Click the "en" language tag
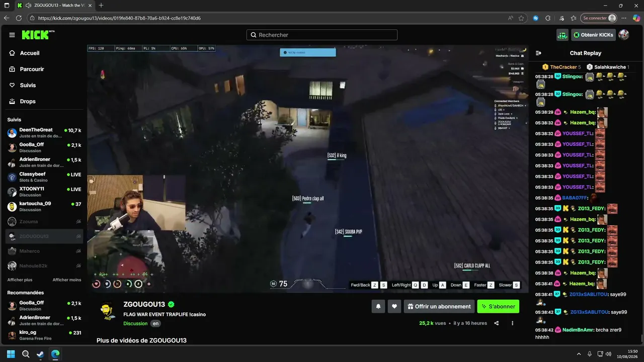Screen dimensions: 644x362 [156, 324]
